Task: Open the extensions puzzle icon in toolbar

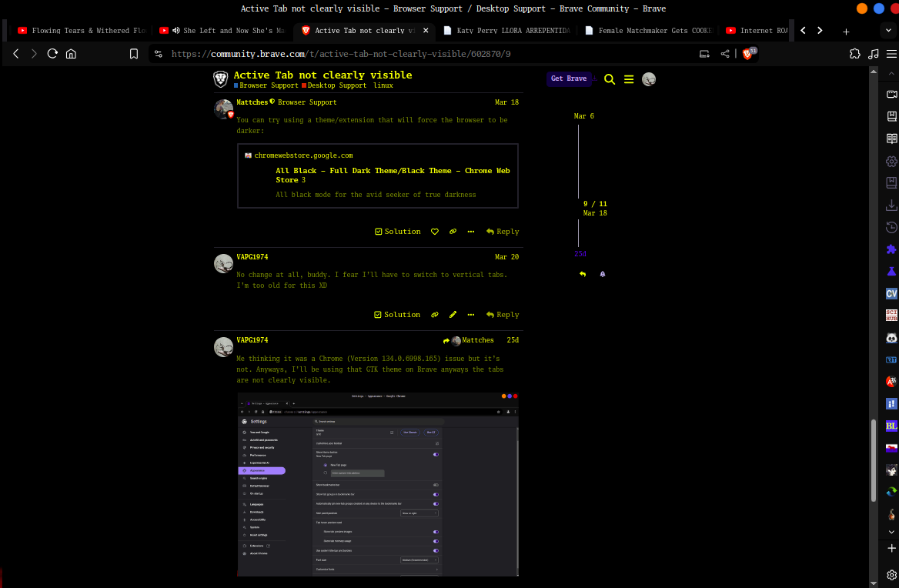Action: (855, 54)
